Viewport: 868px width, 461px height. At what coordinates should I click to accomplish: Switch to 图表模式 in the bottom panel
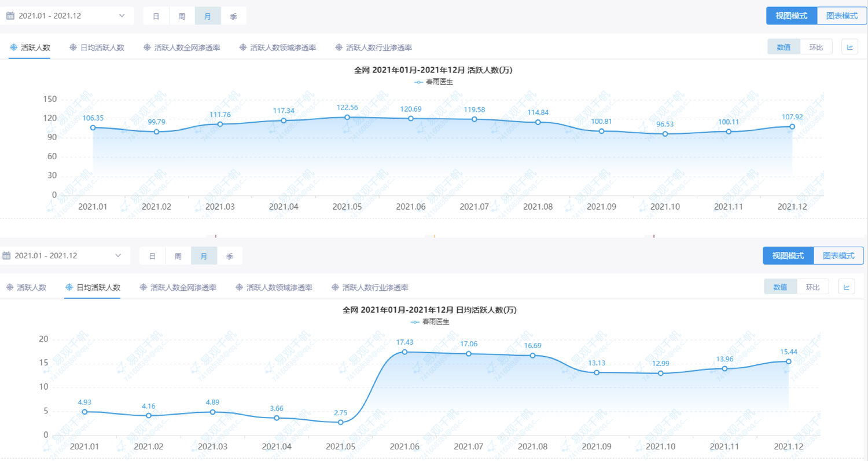(x=838, y=255)
